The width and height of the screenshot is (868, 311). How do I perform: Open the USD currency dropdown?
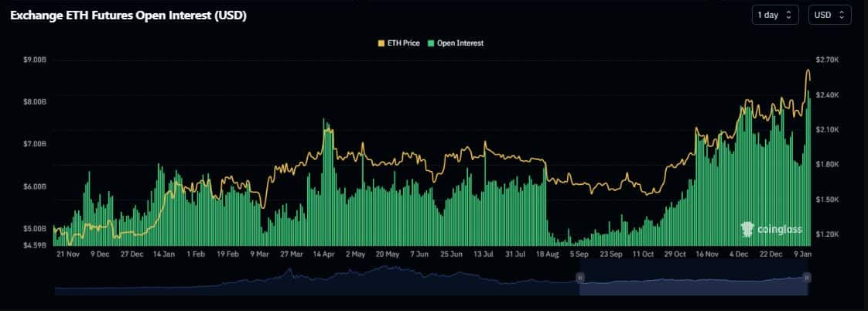[x=829, y=15]
